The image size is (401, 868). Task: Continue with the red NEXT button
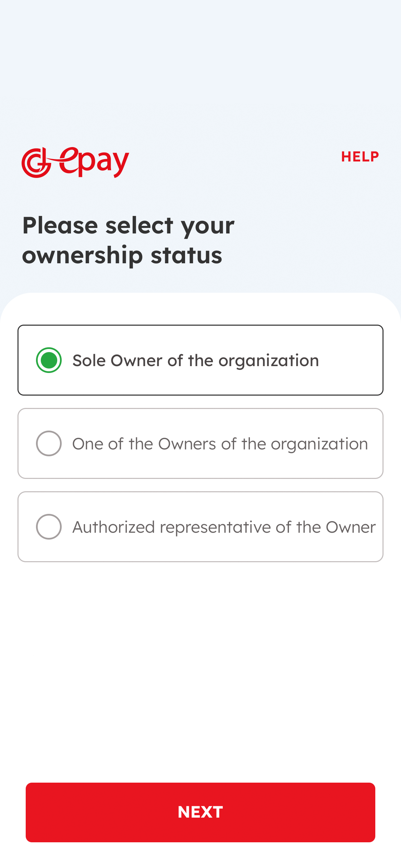[x=200, y=812]
